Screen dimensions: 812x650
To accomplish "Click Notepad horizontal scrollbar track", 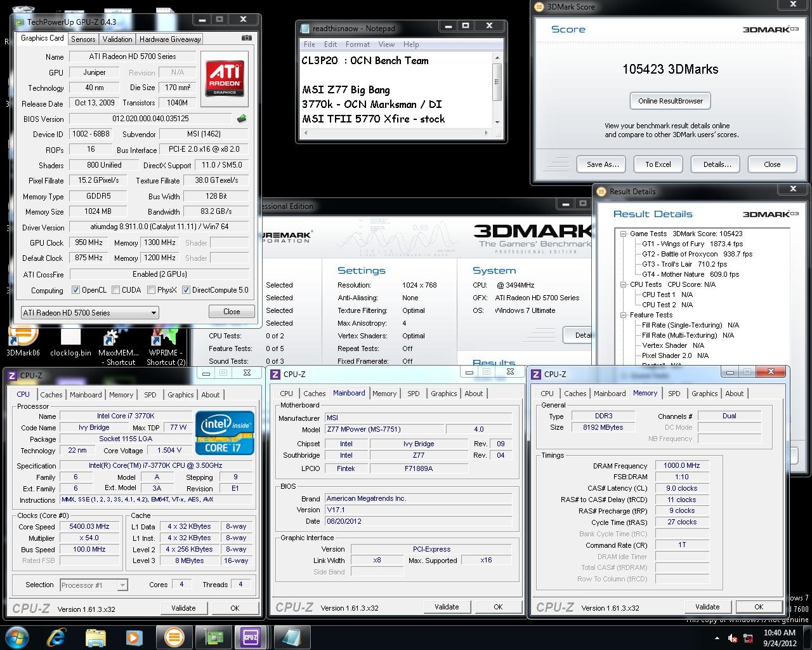I will coord(396,133).
